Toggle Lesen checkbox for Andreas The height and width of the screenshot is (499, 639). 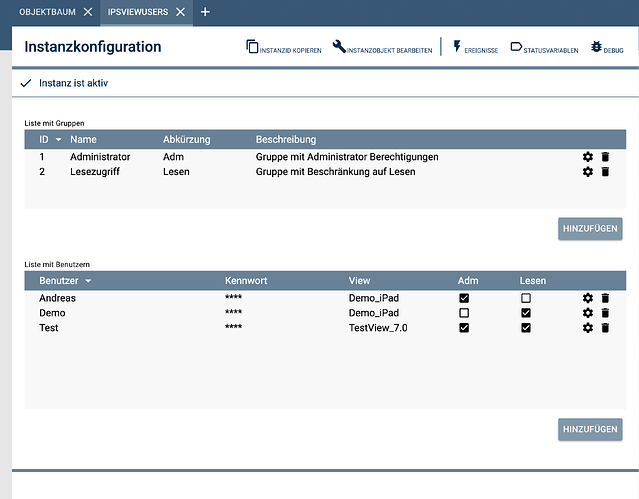point(526,298)
